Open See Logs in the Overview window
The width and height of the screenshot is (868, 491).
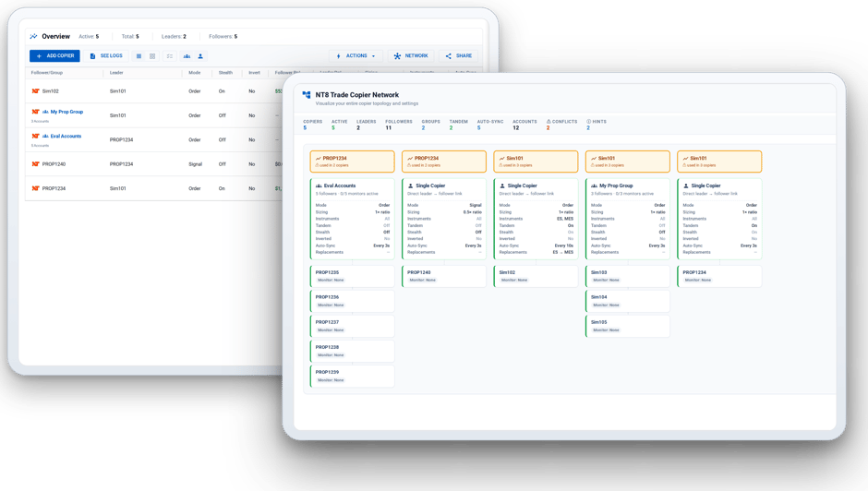pos(106,56)
